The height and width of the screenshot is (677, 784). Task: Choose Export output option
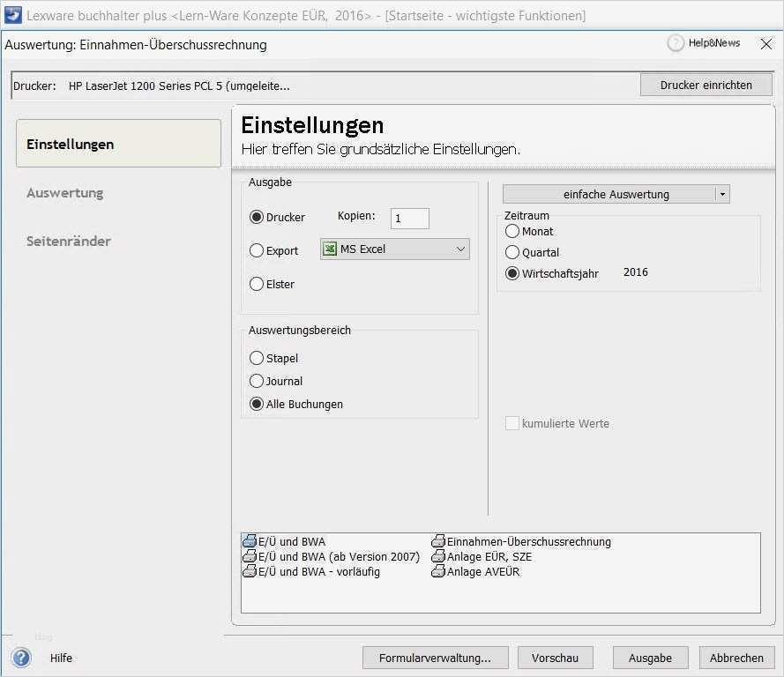coord(257,250)
